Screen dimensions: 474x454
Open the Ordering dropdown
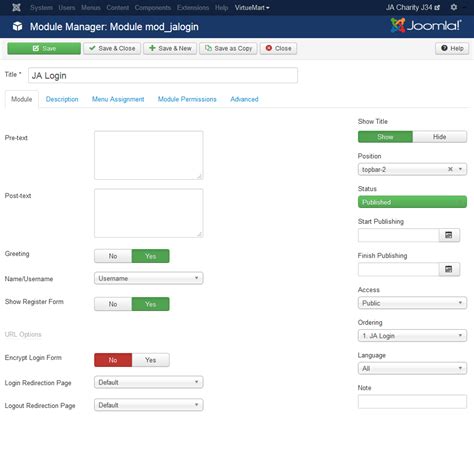coord(412,336)
